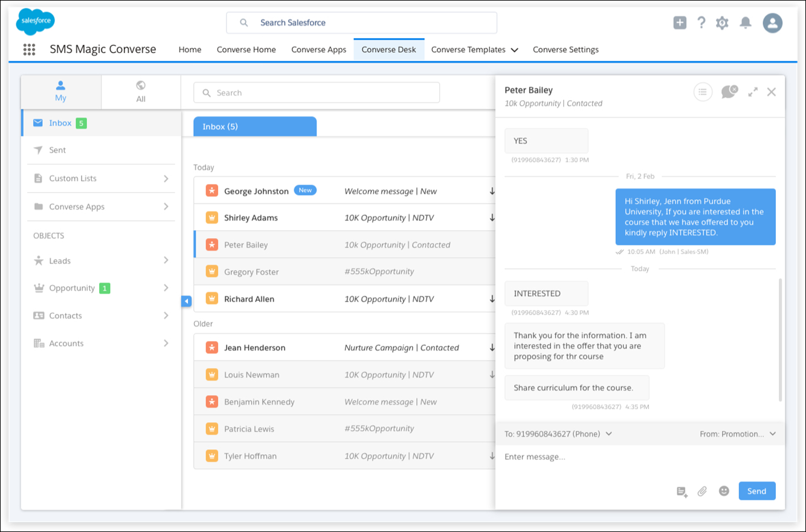806x532 pixels.
Task: Switch to the Converse Apps tab
Action: [x=319, y=50]
